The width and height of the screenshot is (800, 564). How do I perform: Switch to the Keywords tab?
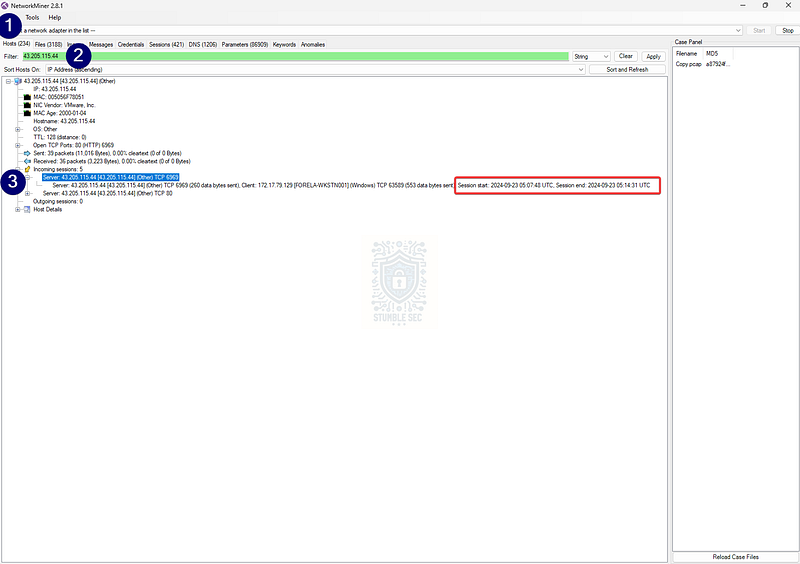coord(284,44)
